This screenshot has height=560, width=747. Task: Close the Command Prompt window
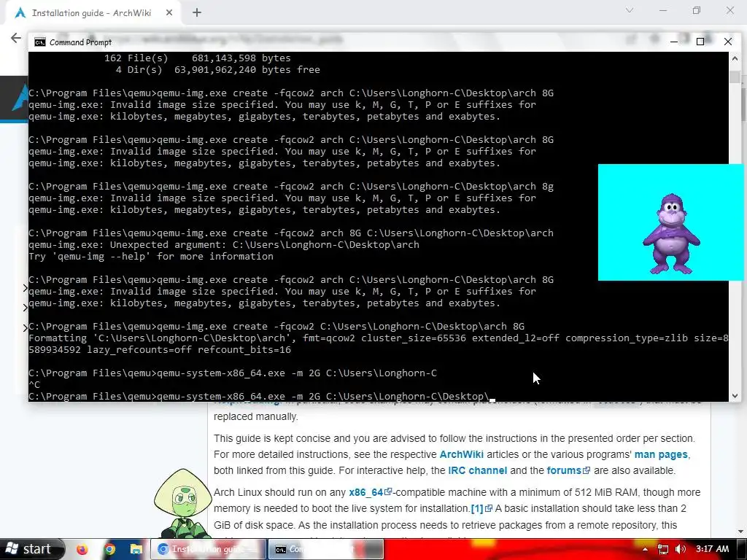[x=728, y=42]
